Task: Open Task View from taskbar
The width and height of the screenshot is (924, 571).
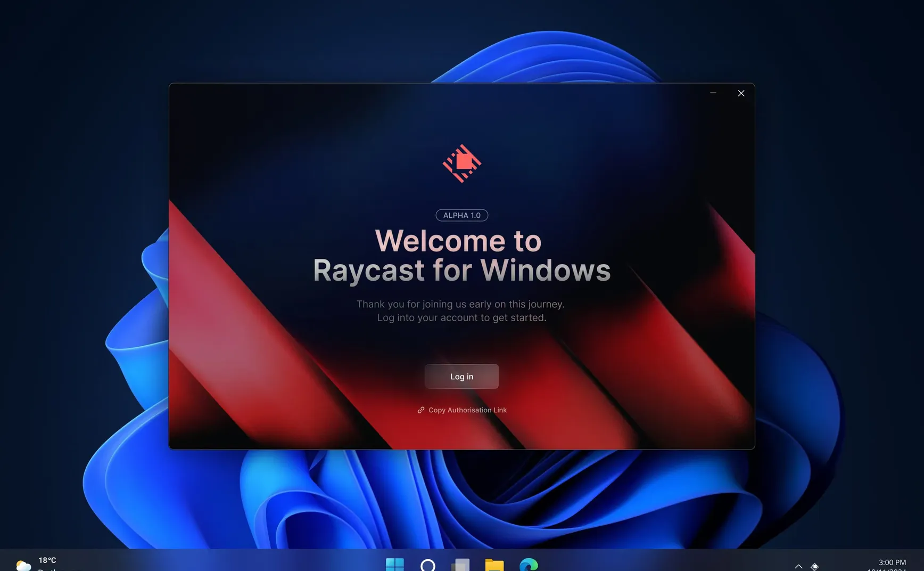Action: coord(461,565)
